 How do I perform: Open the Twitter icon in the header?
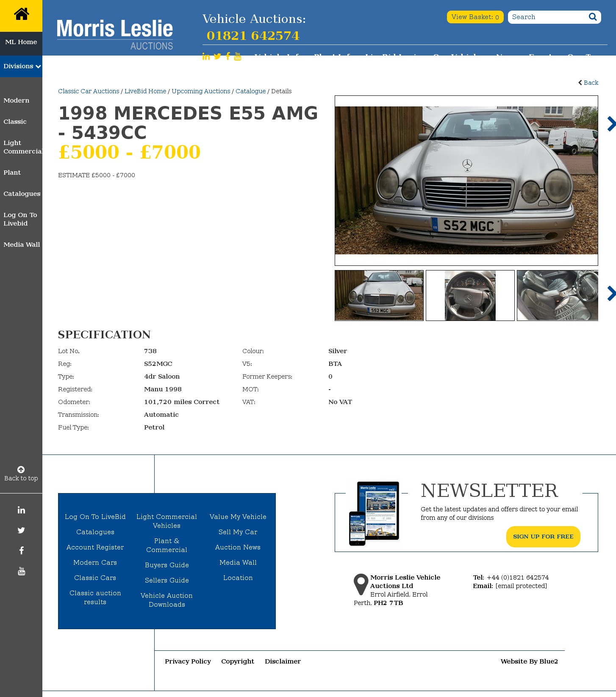(217, 56)
